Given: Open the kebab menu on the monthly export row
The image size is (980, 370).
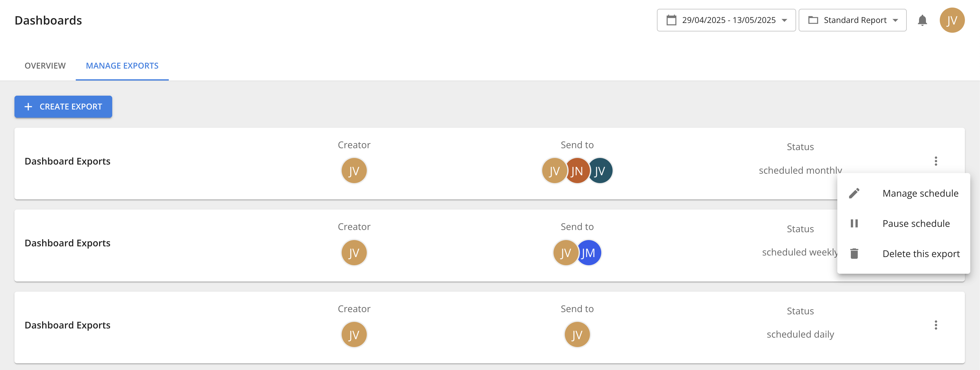Looking at the screenshot, I should [x=936, y=161].
